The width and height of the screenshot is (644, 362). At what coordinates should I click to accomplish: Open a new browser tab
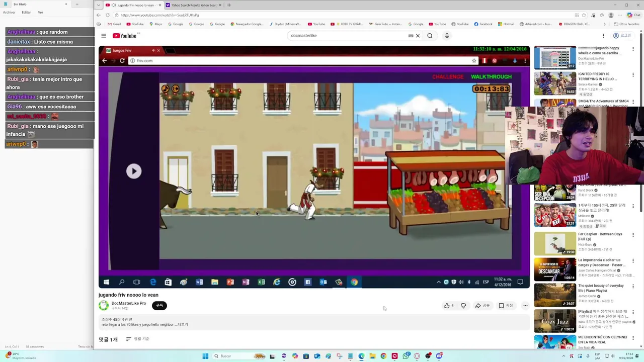[229, 5]
